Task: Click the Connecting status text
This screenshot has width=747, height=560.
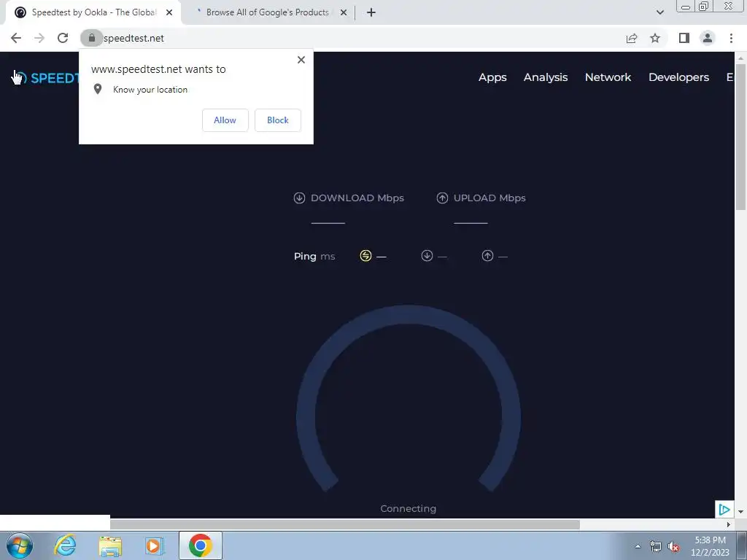Action: click(x=409, y=508)
